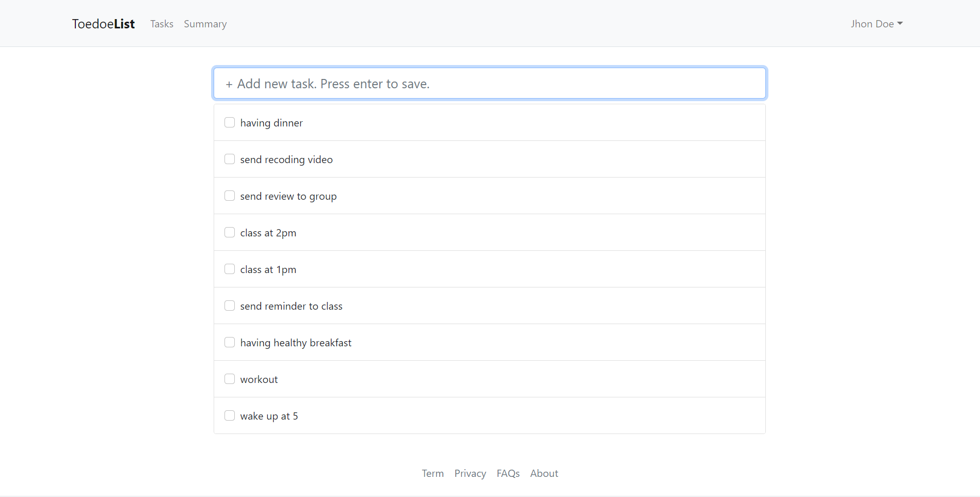
Task: Click the ToedoeList brand logo
Action: coord(103,24)
